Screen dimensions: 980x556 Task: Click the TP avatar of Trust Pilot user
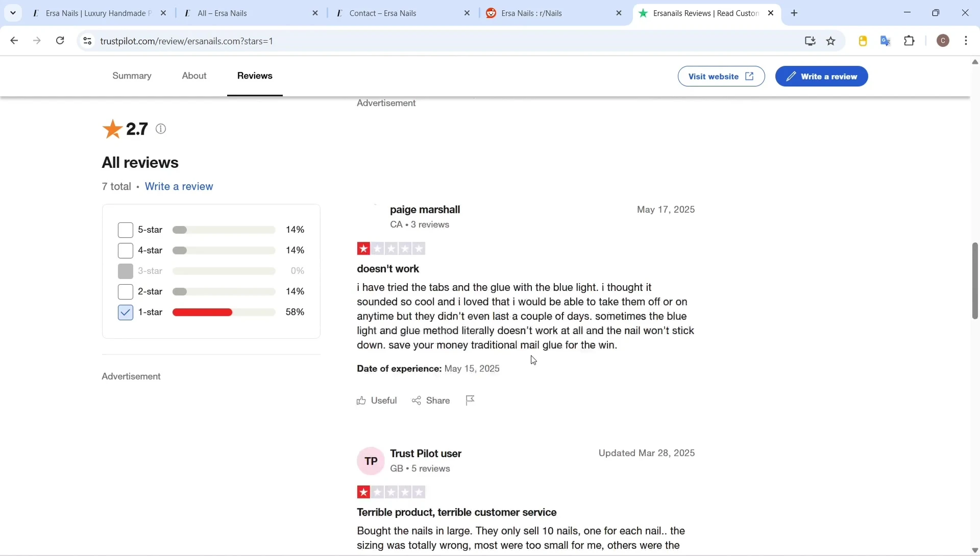(371, 462)
